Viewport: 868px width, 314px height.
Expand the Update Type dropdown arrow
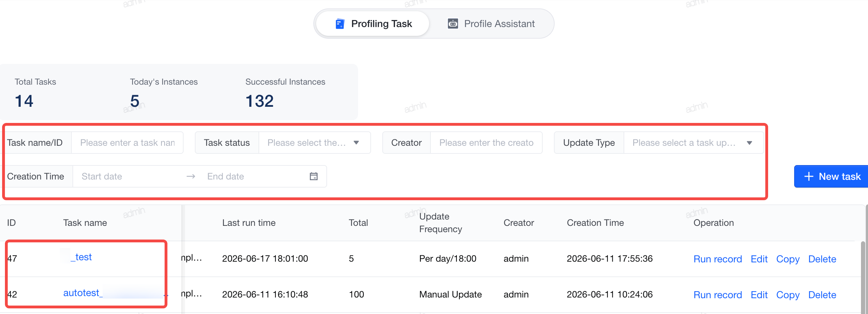point(749,143)
